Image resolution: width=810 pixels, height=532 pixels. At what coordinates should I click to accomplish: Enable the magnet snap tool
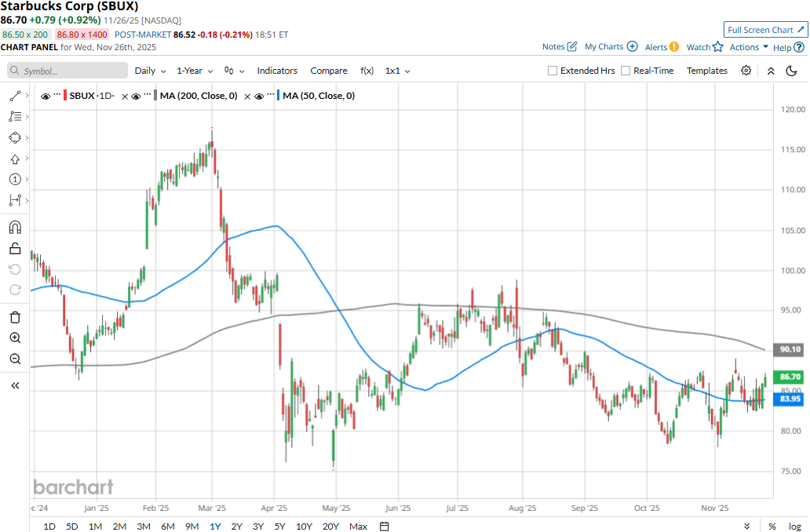pyautogui.click(x=15, y=228)
